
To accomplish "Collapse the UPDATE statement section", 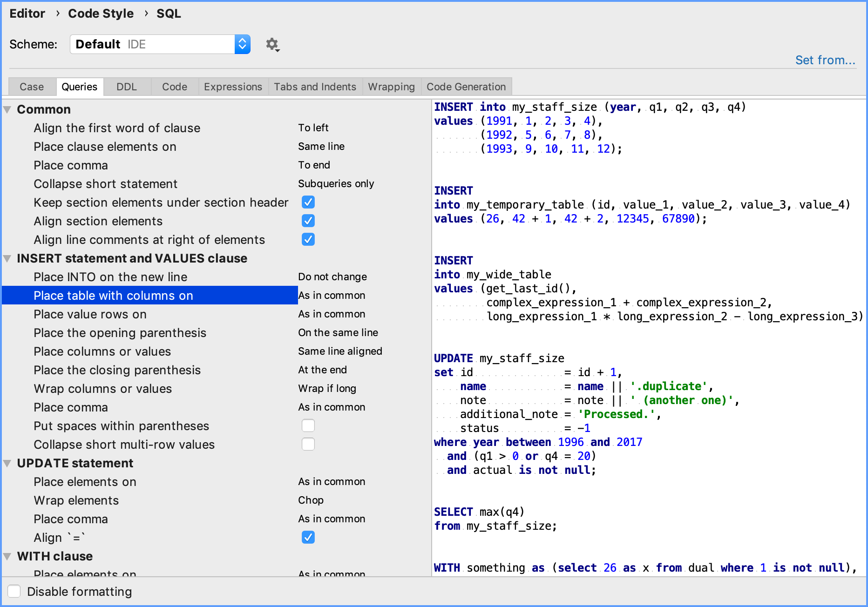I will pos(7,464).
